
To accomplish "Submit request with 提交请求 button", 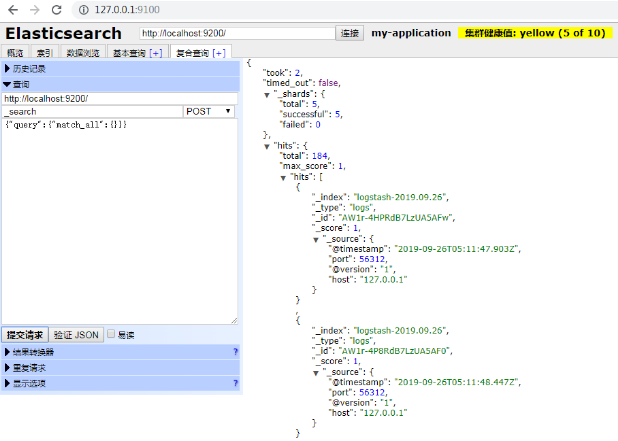I will 25,335.
